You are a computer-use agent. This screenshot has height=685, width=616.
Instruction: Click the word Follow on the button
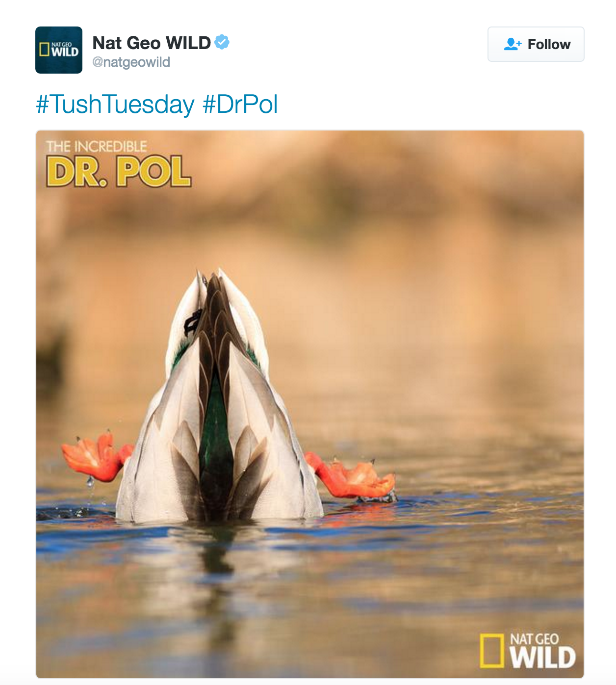click(x=549, y=44)
